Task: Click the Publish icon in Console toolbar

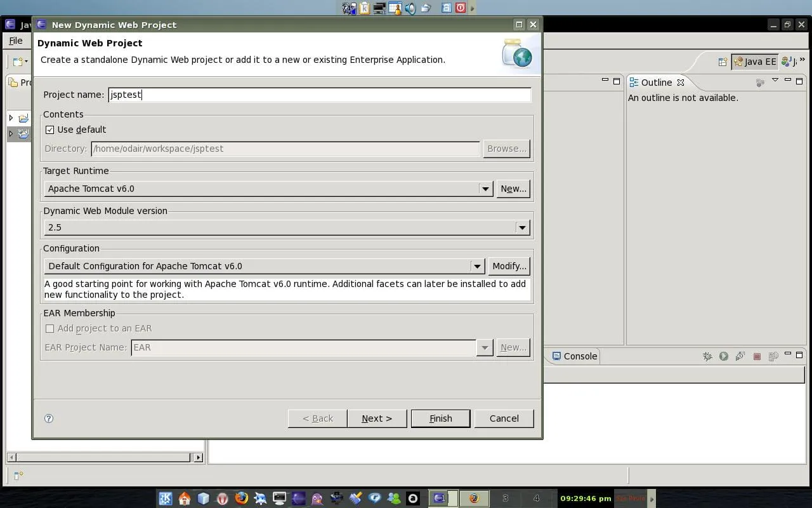Action: (773, 356)
